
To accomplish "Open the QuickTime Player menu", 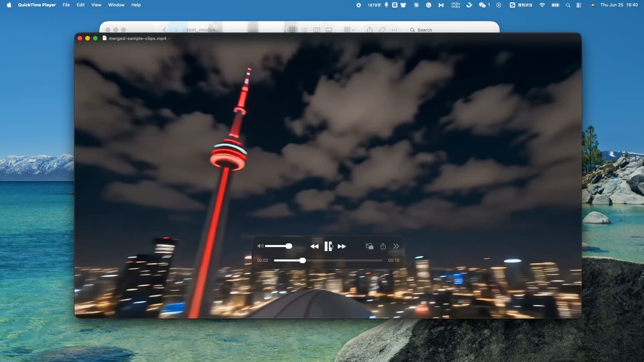I will click(37, 5).
